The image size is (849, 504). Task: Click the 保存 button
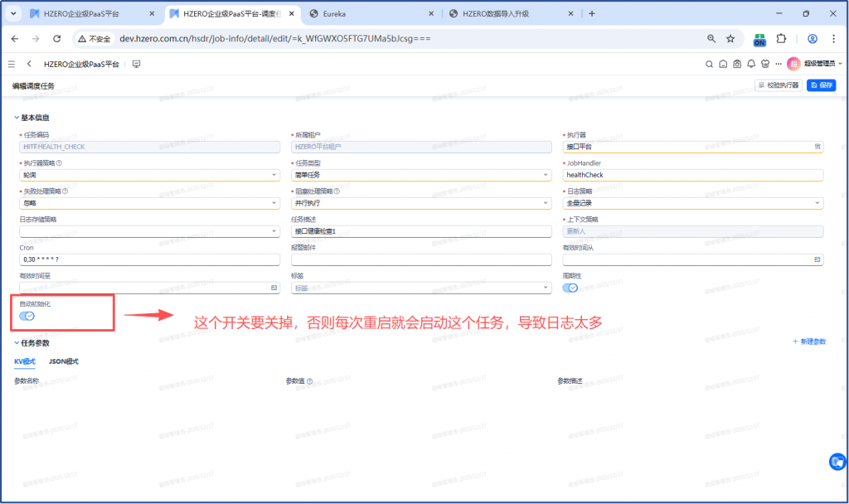tap(822, 85)
